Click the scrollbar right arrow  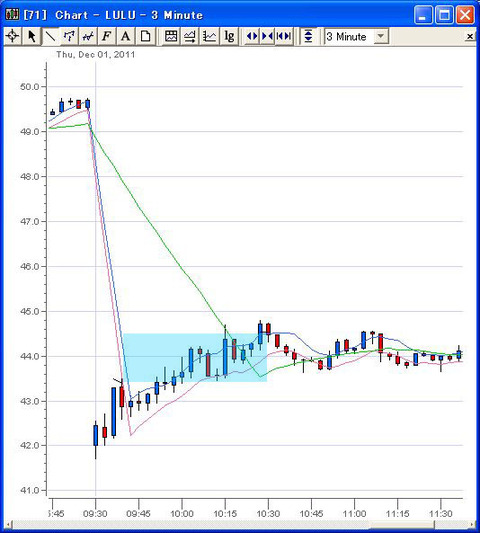(x=471, y=525)
